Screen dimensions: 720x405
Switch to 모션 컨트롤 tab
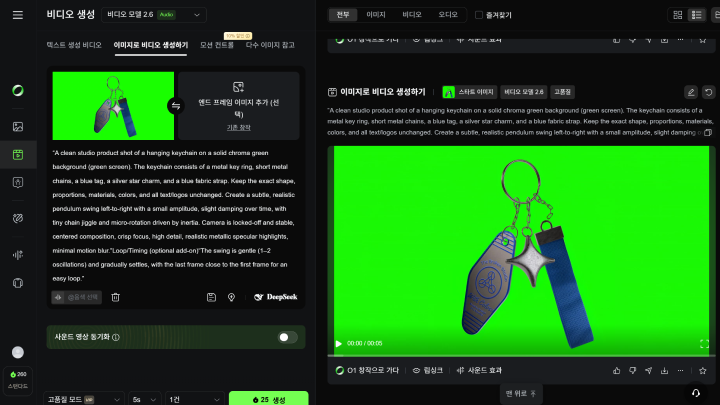tap(217, 45)
